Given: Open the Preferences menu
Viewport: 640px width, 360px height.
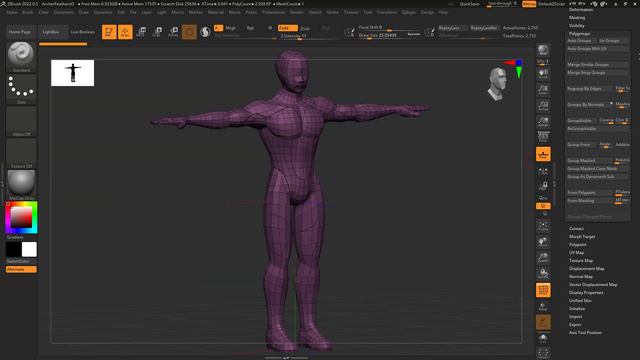Looking at the screenshot, I should pos(273,12).
